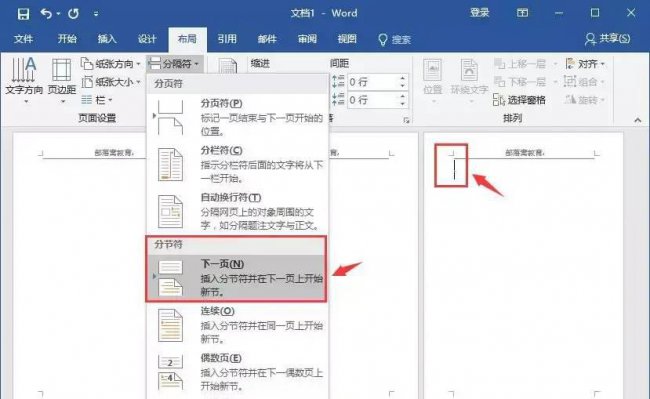This screenshot has height=399, width=650.
Task: Click the 环绕文字 wrap text button
Action: click(469, 81)
